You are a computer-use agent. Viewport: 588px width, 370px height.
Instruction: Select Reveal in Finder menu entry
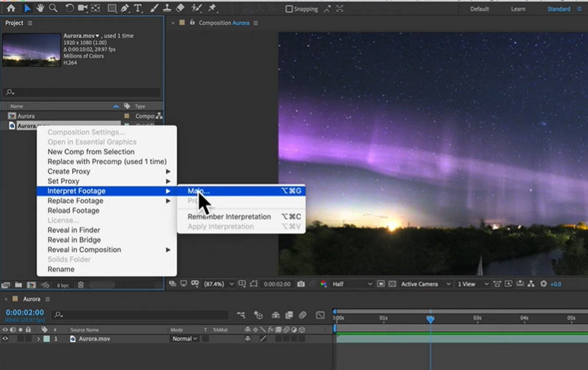(x=74, y=230)
